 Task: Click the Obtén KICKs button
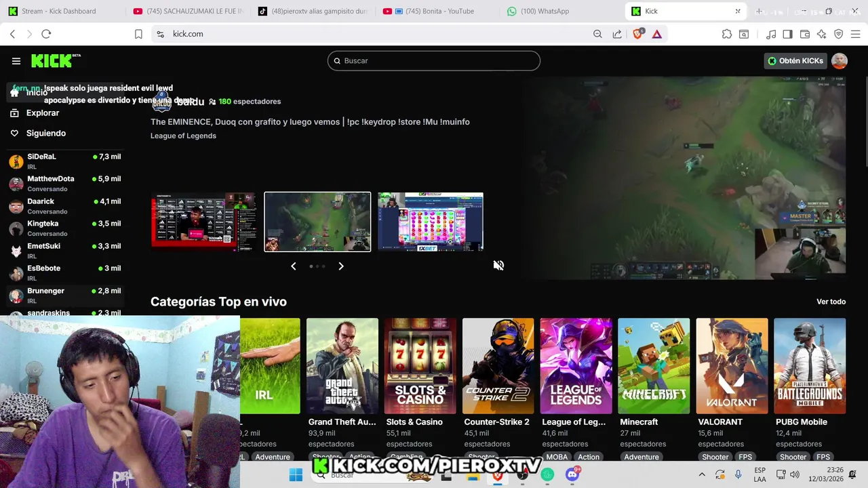795,61
